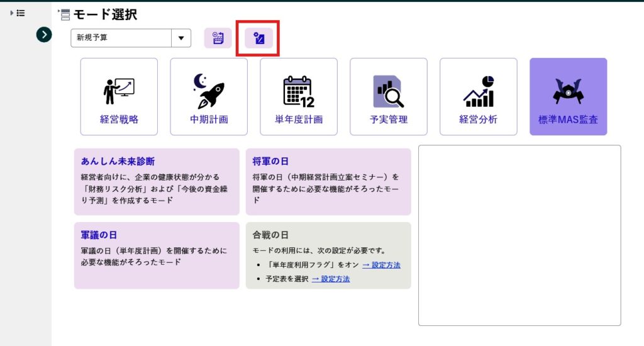The height and width of the screenshot is (346, 644).
Task: Open the 単年度計画 calendar tile
Action: point(299,97)
